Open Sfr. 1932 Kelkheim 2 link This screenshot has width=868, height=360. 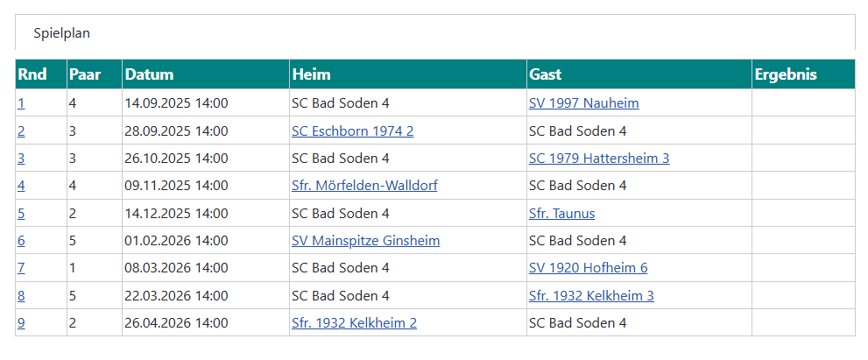[354, 323]
